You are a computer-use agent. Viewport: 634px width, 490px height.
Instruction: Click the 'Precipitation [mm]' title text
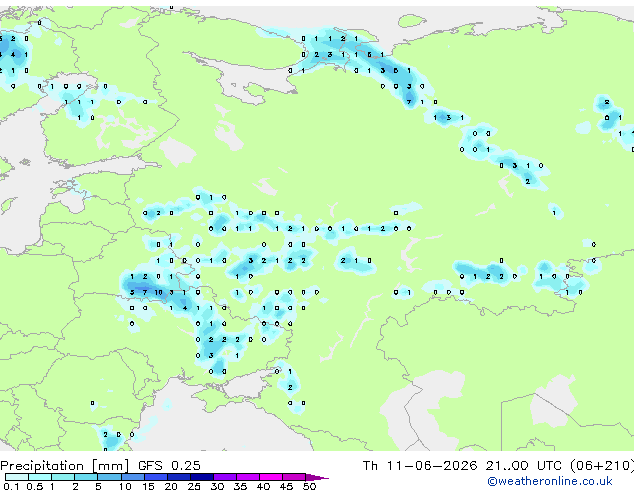[x=64, y=466]
